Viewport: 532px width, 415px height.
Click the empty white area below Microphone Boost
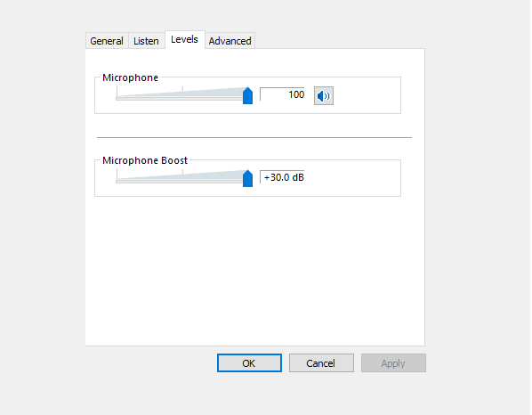(x=254, y=272)
